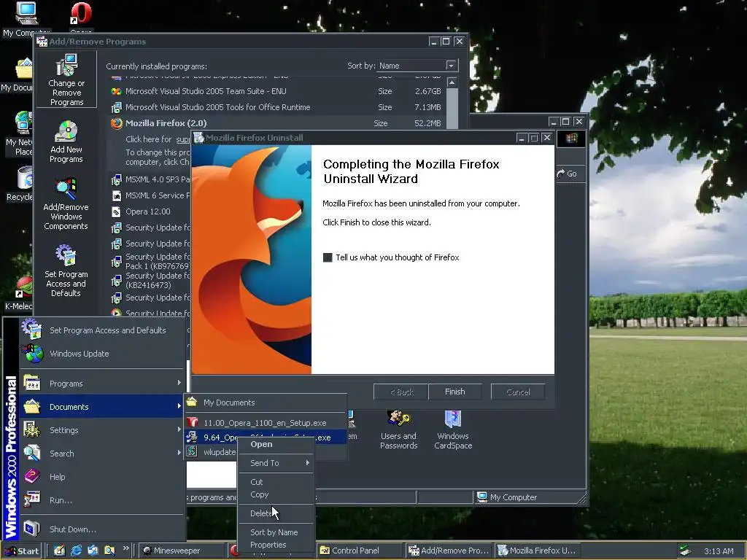747x560 pixels.
Task: Click the '7.13MB' size value
Action: (x=427, y=107)
